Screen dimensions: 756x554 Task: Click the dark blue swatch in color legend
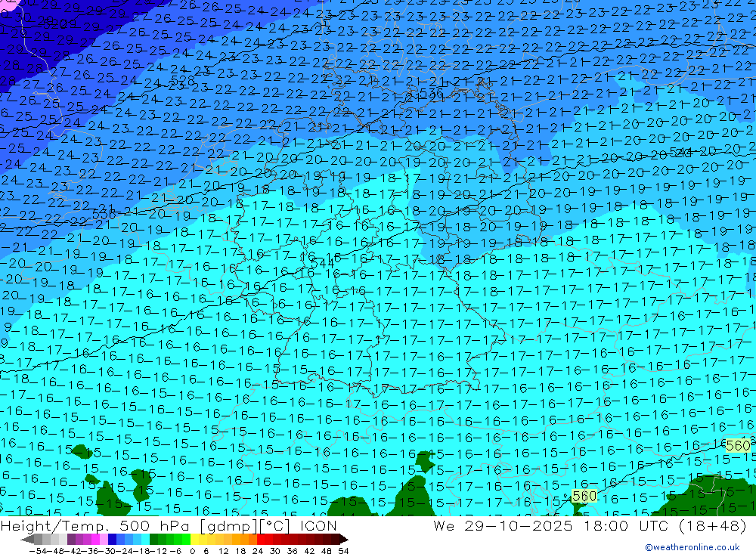pyautogui.click(x=113, y=539)
